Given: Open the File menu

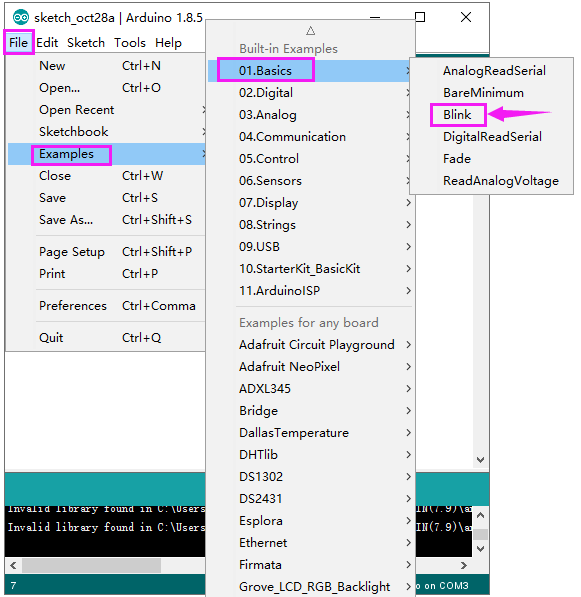Looking at the screenshot, I should 19,42.
